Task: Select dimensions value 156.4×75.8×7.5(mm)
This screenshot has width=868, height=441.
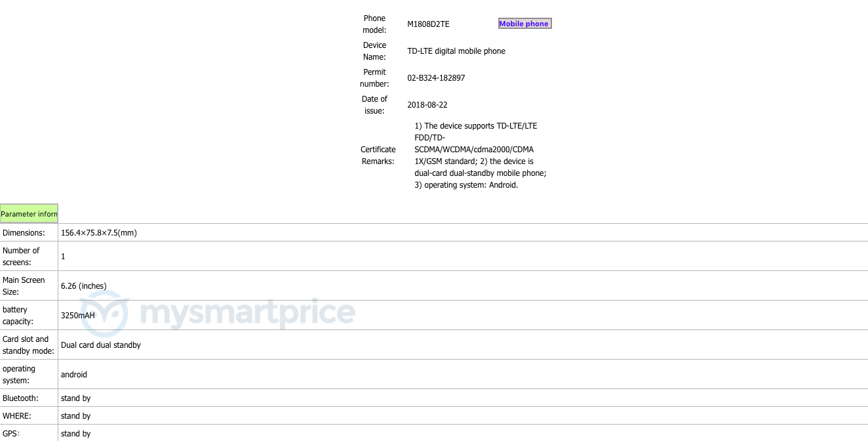Action: (98, 233)
